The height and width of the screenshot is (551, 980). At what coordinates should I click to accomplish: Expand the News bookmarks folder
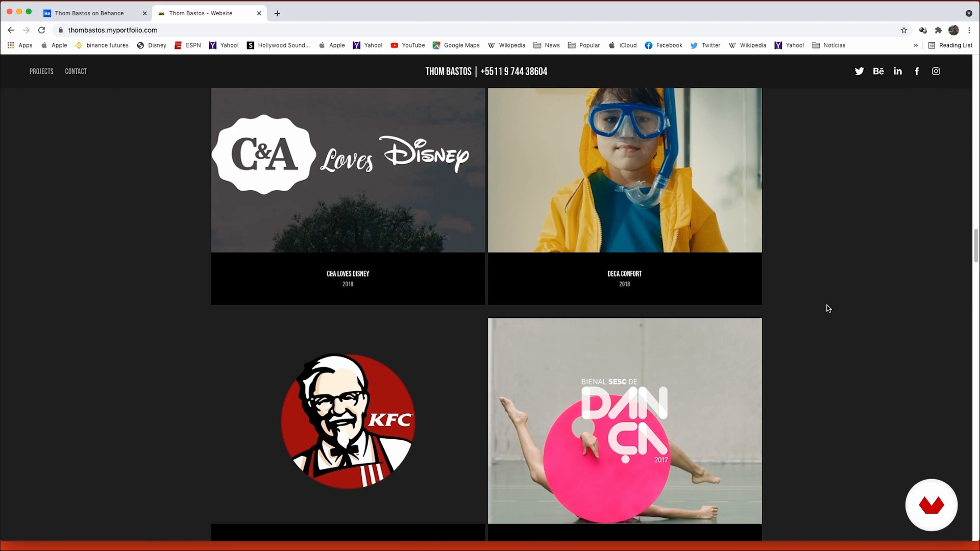[547, 45]
